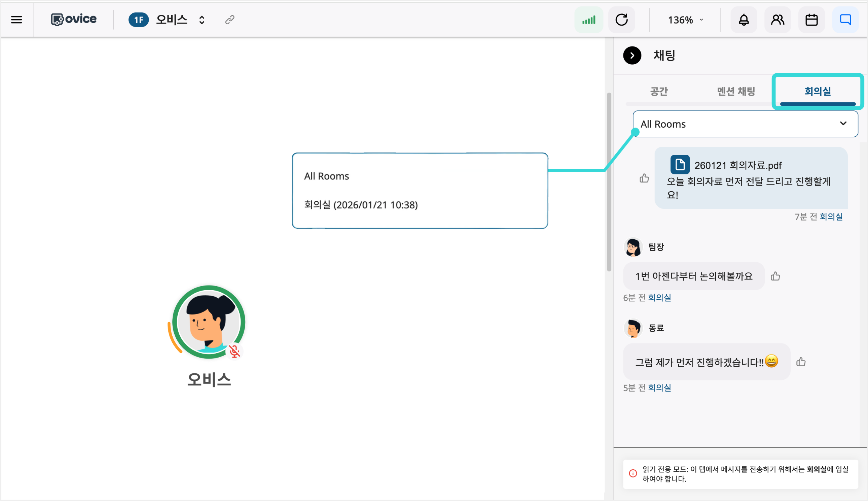Reload the space with refresh icon
The height and width of the screenshot is (501, 868).
(622, 20)
